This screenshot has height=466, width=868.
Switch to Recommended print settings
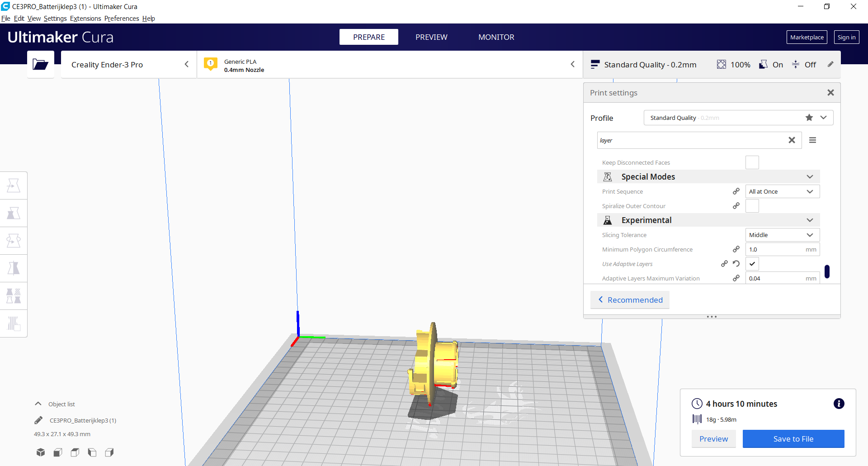(630, 300)
